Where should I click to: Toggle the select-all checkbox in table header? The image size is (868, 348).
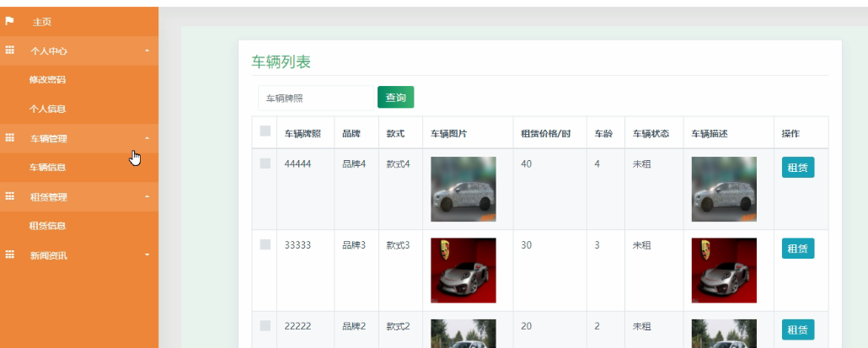click(x=265, y=131)
